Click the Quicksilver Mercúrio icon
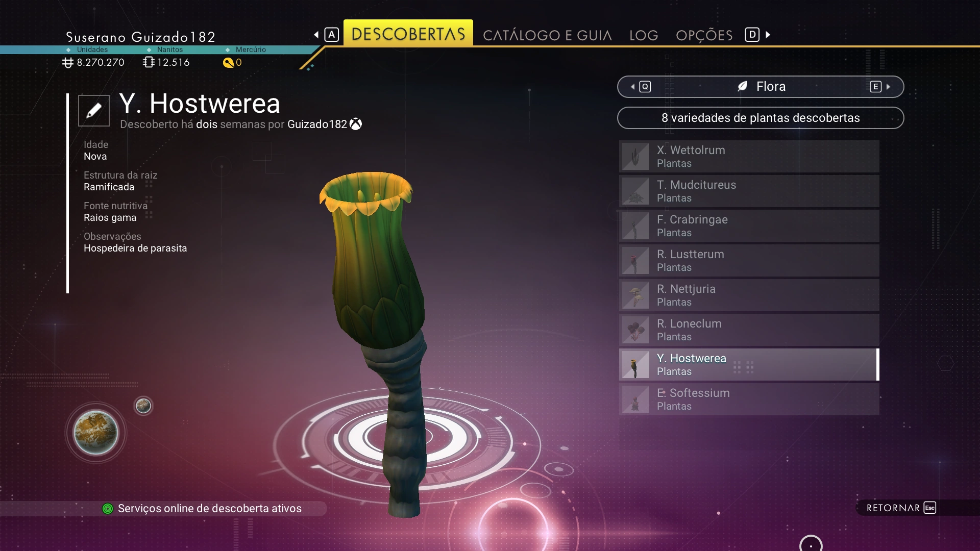Viewport: 980px width, 551px height. point(228,63)
